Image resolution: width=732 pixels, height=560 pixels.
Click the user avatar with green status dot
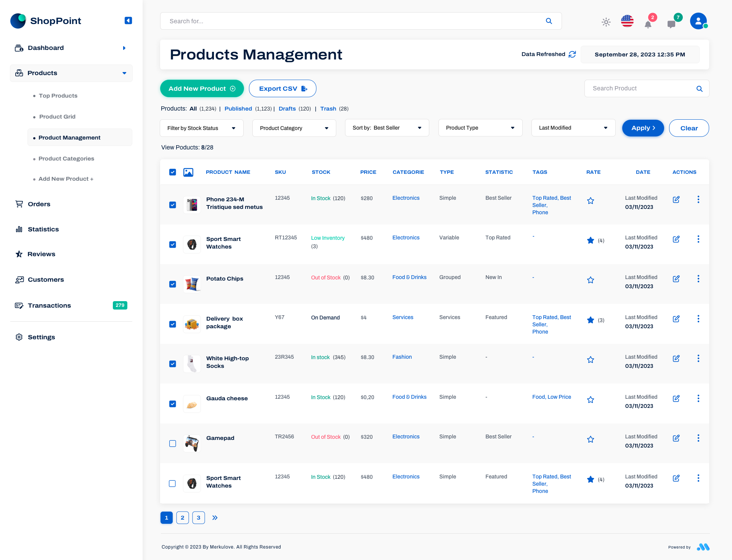click(698, 21)
